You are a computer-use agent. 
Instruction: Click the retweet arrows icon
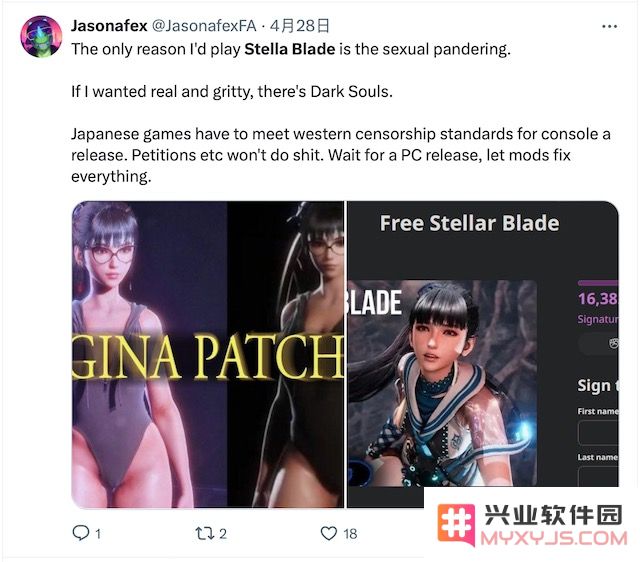tap(204, 533)
